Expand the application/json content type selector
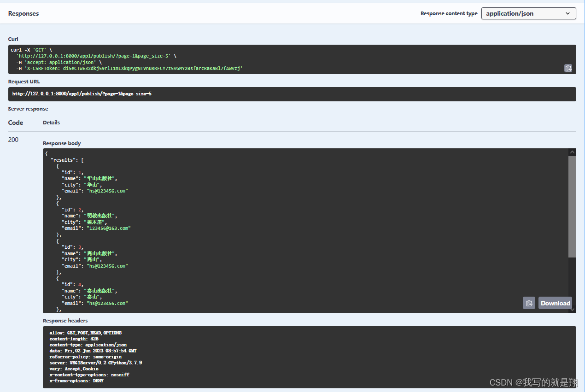This screenshot has height=392, width=585. [x=528, y=13]
